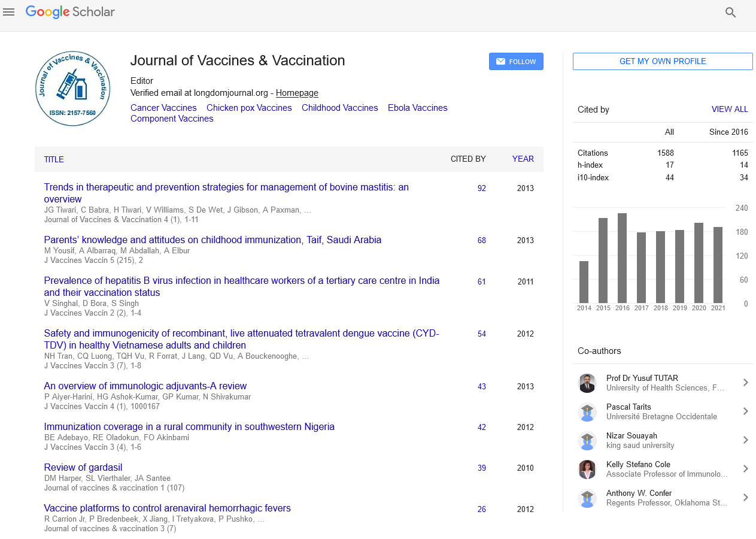Open citation count 92 for bovine mastitis
The height and width of the screenshot is (539, 756).
[481, 188]
